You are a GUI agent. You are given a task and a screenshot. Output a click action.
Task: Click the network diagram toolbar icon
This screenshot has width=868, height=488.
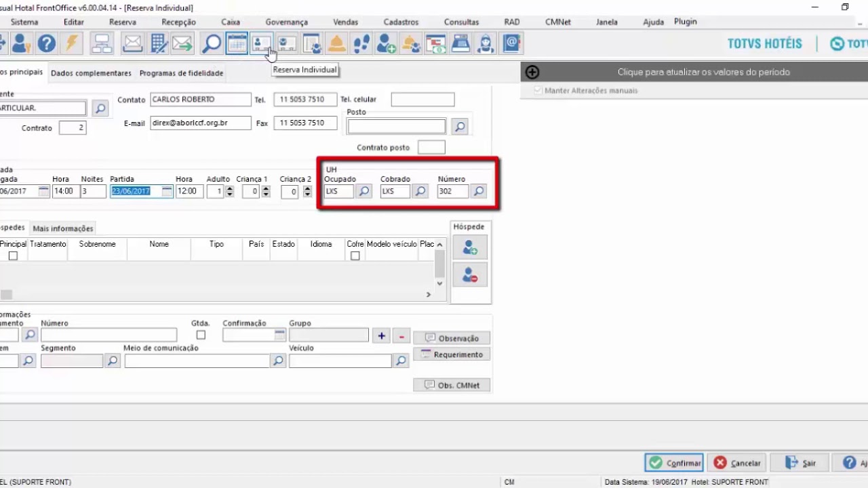[102, 43]
